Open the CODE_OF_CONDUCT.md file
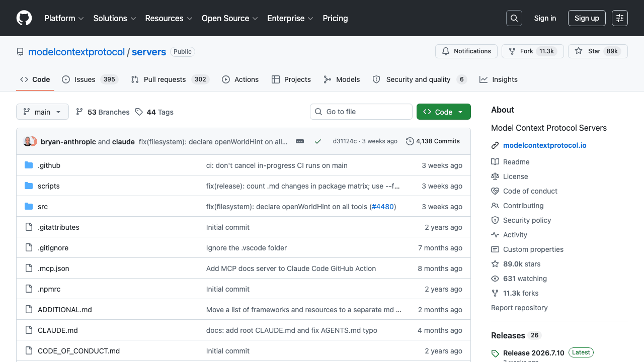 pos(78,351)
